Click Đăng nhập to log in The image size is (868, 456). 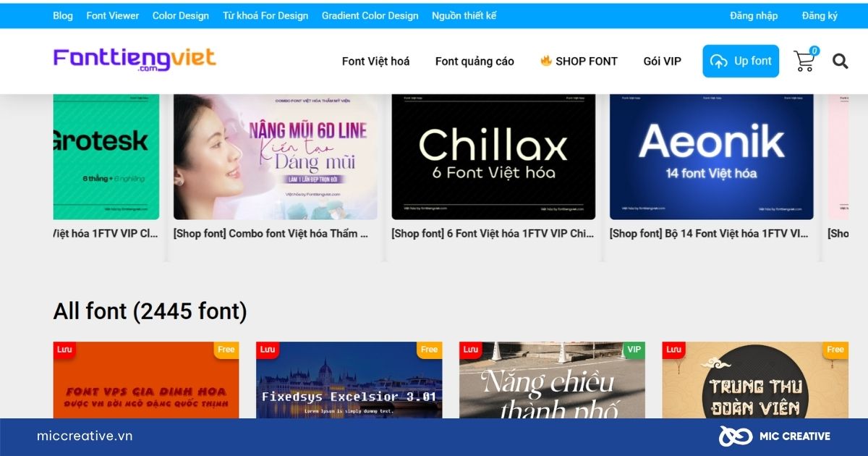click(x=754, y=15)
